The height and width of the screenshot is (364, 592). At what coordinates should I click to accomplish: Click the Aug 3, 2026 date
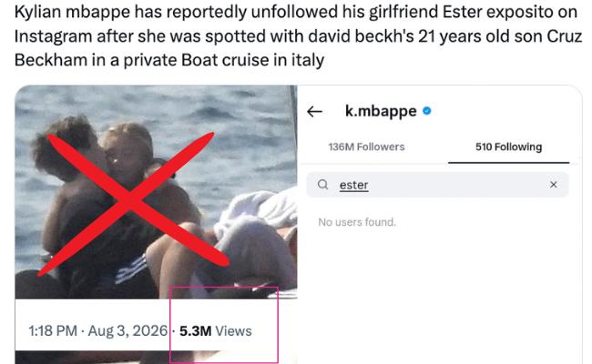tap(128, 331)
